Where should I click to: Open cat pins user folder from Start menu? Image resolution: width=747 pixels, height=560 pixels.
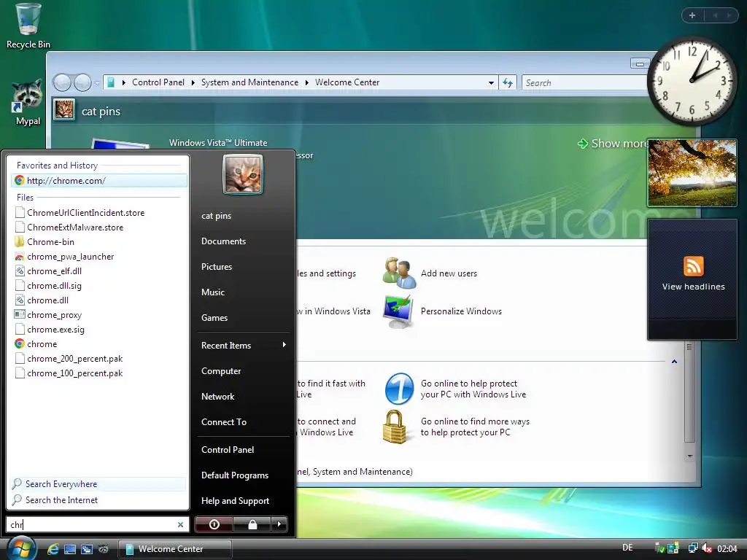point(216,216)
